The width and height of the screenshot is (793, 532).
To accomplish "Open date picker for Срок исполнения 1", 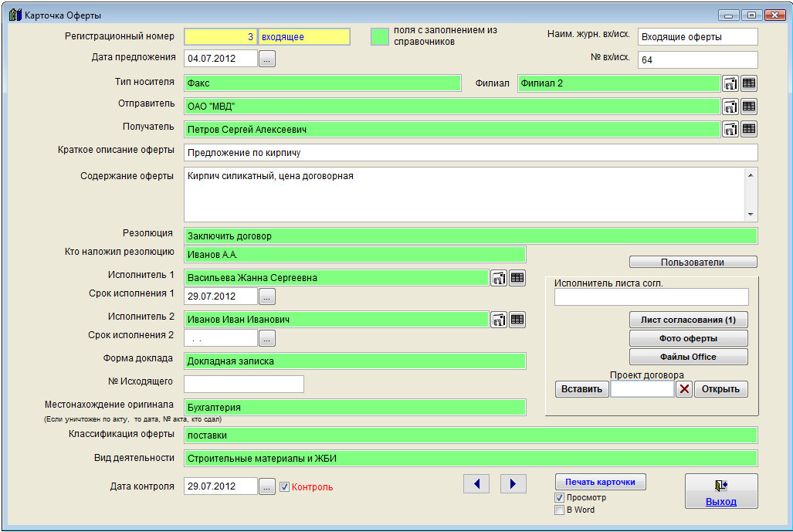I will tap(266, 296).
